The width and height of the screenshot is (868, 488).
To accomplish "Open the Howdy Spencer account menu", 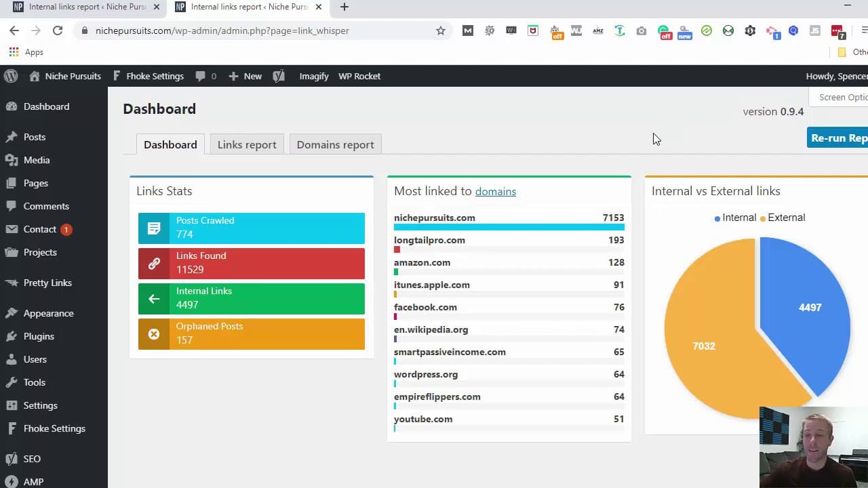I will [837, 76].
